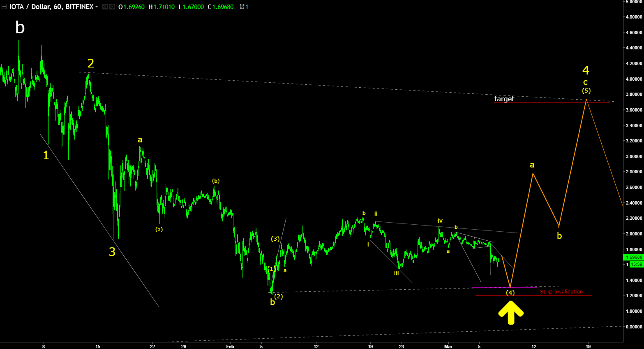Screen dimensions: 644x349
Task: Collapse the chart legend with minus box
Action: (x=4, y=7)
